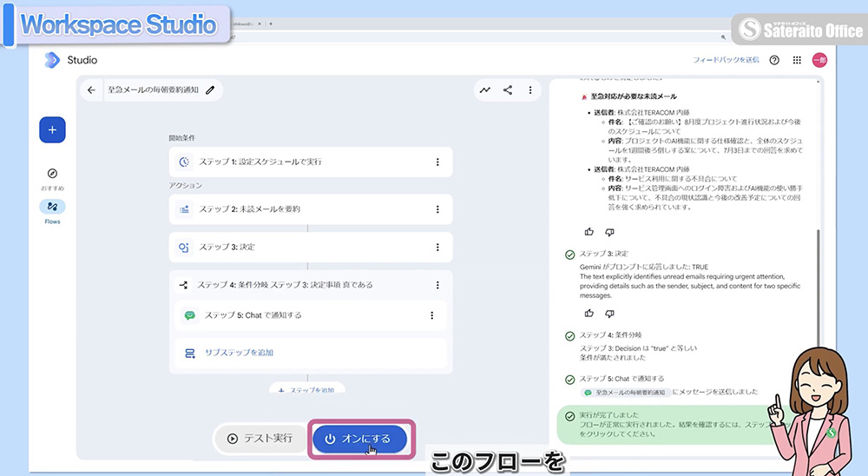This screenshot has width=868, height=476.
Task: Open a new browser tab
Action: click(x=271, y=23)
